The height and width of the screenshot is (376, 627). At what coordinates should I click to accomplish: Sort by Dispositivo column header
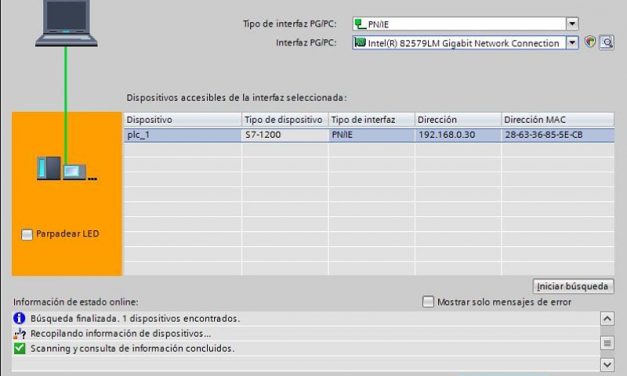coord(182,120)
